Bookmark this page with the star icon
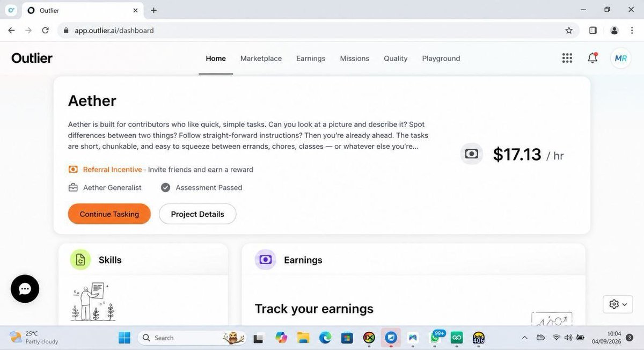The height and width of the screenshot is (350, 644). [x=569, y=31]
